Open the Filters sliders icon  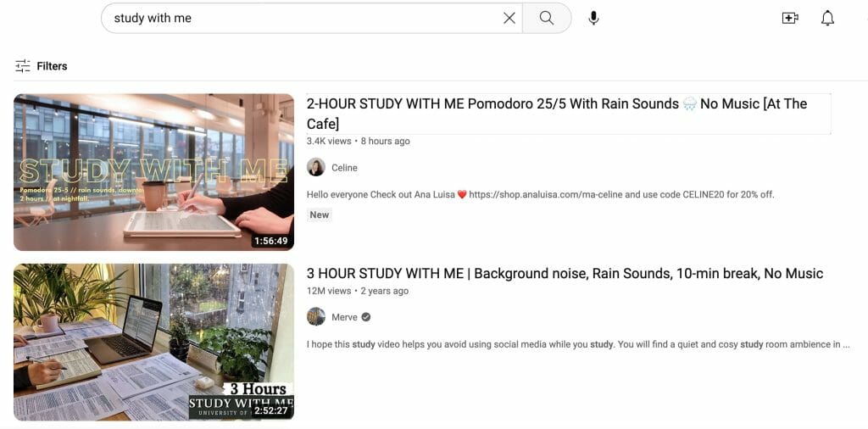pos(23,66)
